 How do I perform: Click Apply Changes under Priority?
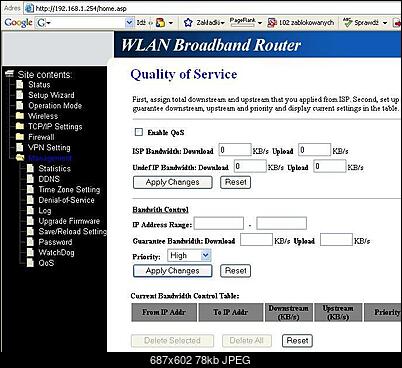pyautogui.click(x=173, y=271)
